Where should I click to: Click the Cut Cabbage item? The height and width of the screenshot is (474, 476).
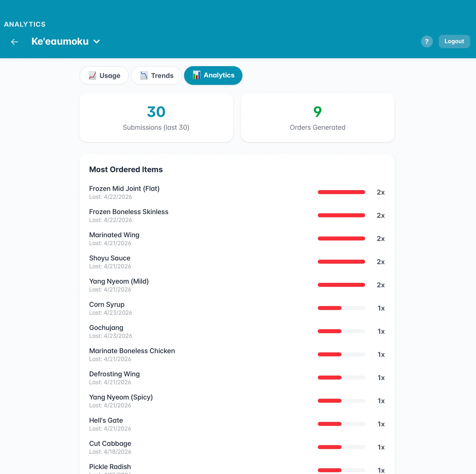point(237,448)
